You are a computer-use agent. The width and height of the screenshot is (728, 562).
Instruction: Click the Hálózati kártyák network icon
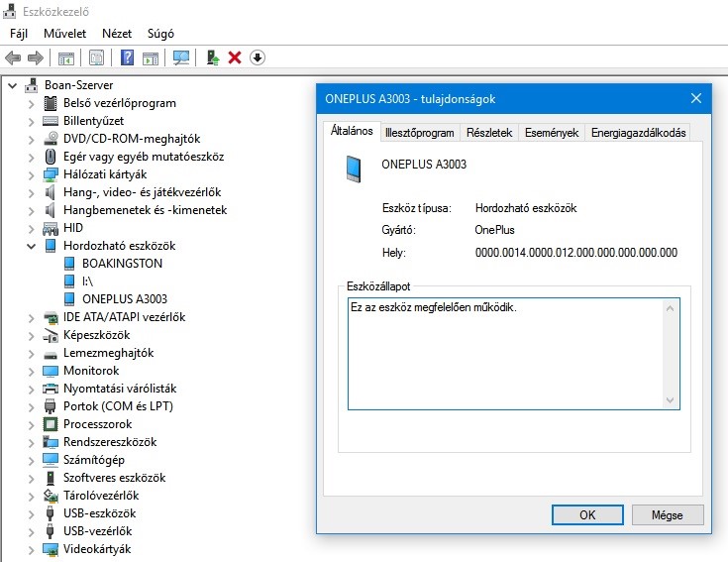(51, 174)
